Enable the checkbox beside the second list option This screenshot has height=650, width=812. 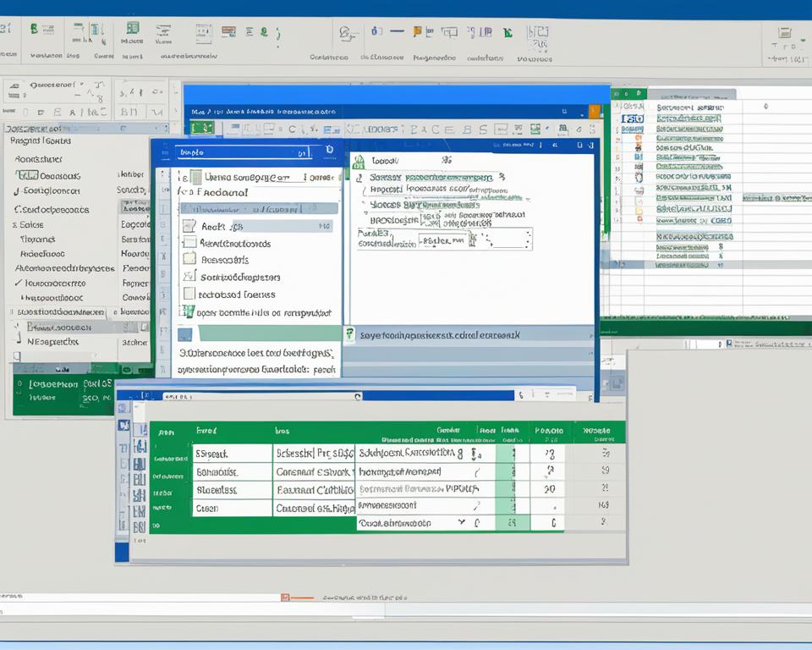[x=189, y=243]
